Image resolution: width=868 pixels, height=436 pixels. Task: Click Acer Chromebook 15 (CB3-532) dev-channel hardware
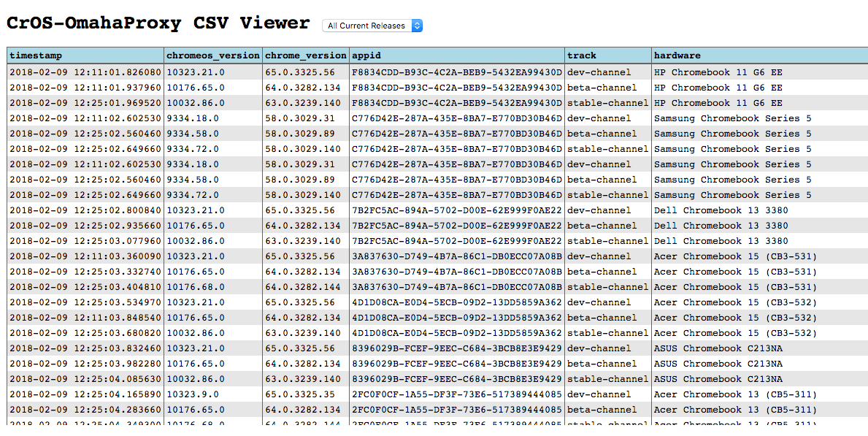click(x=736, y=302)
